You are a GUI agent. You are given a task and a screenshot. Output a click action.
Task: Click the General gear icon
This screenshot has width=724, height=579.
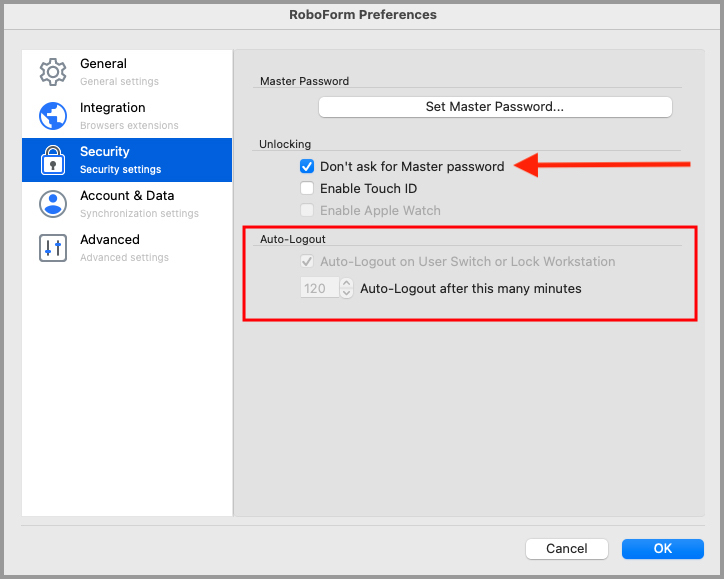pos(53,72)
